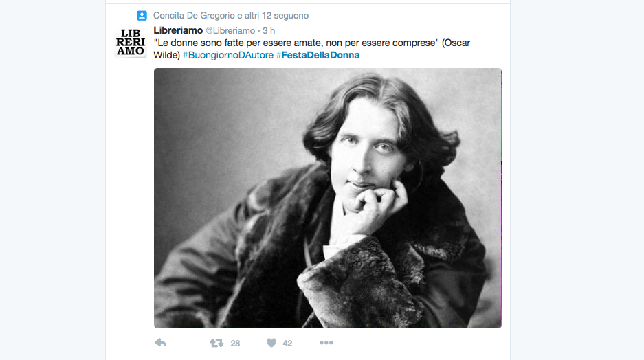644x360 pixels.
Task: View the 28 retweets count
Action: pos(235,344)
